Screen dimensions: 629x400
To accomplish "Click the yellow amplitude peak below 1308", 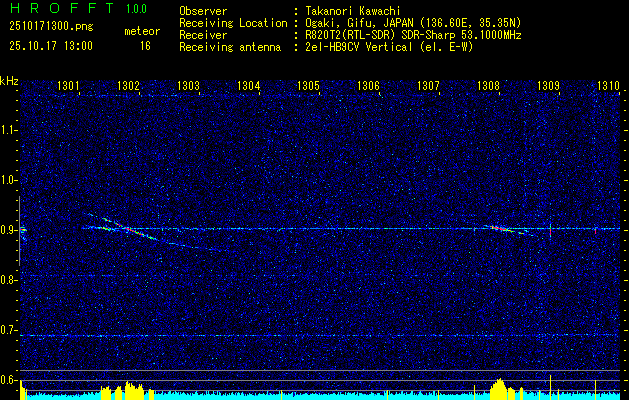I will [499, 387].
